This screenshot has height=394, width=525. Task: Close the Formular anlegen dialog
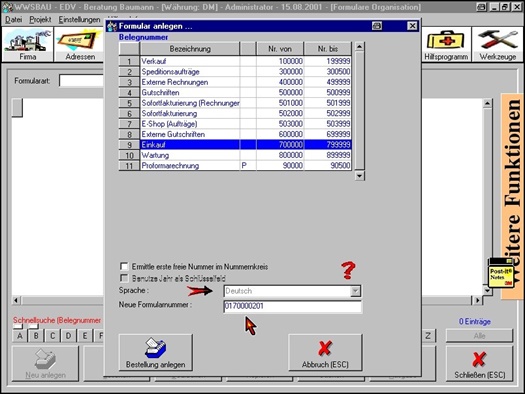(x=412, y=26)
